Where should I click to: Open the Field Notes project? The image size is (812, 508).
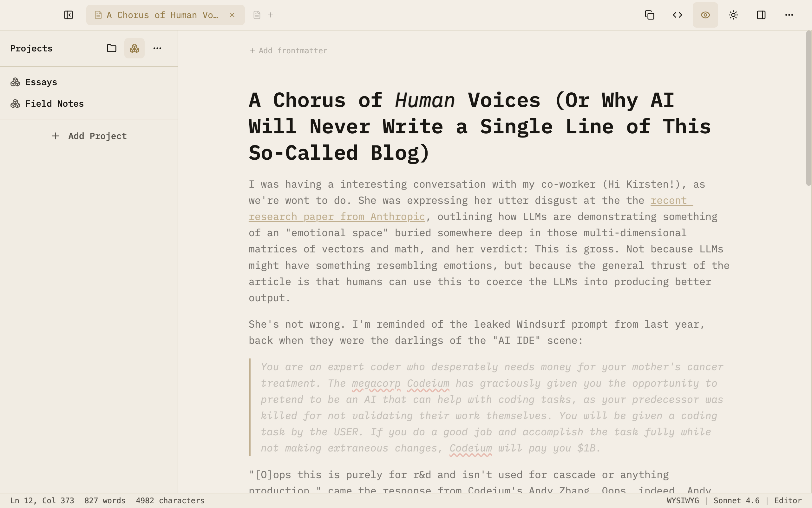click(x=88, y=104)
